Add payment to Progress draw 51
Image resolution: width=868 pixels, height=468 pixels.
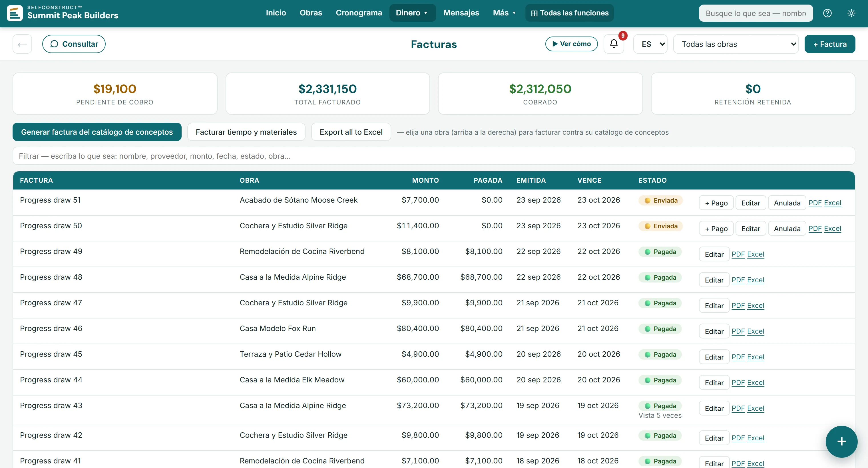pos(716,203)
